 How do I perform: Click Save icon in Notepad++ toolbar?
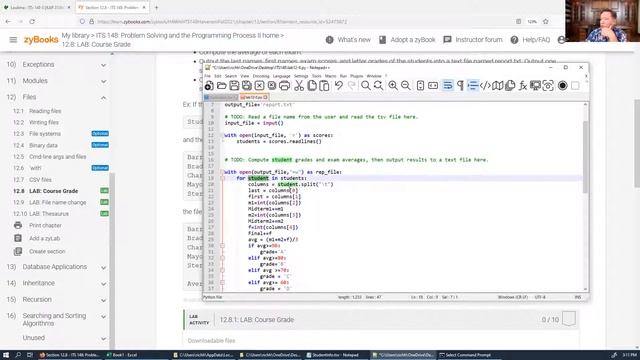(x=234, y=85)
